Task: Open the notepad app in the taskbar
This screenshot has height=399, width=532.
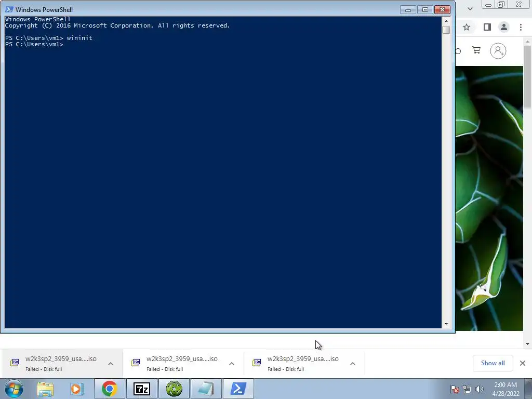Action: coord(206,389)
